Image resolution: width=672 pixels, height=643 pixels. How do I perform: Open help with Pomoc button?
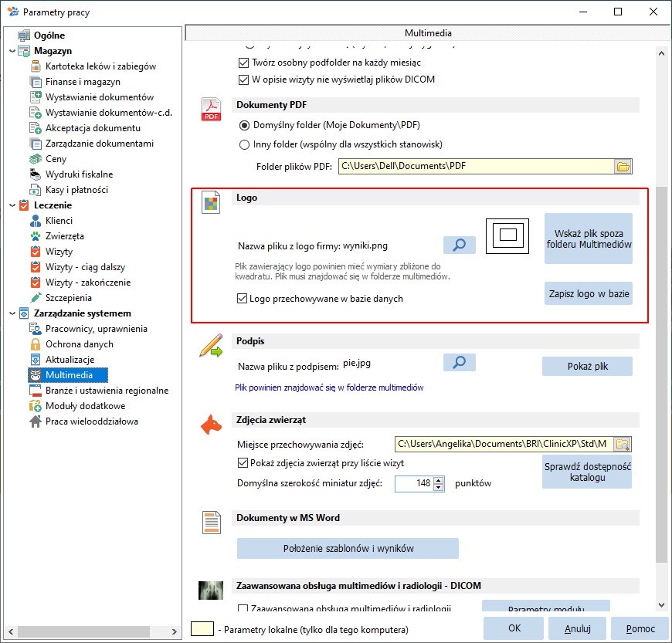[640, 628]
